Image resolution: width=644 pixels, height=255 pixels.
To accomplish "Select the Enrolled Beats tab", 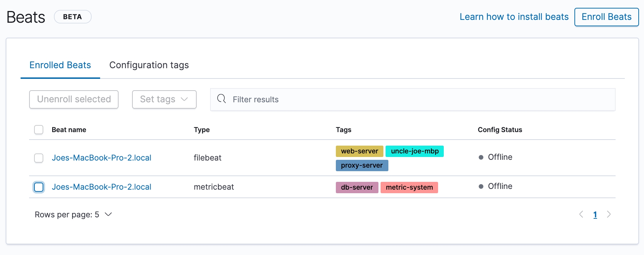I will click(x=60, y=65).
